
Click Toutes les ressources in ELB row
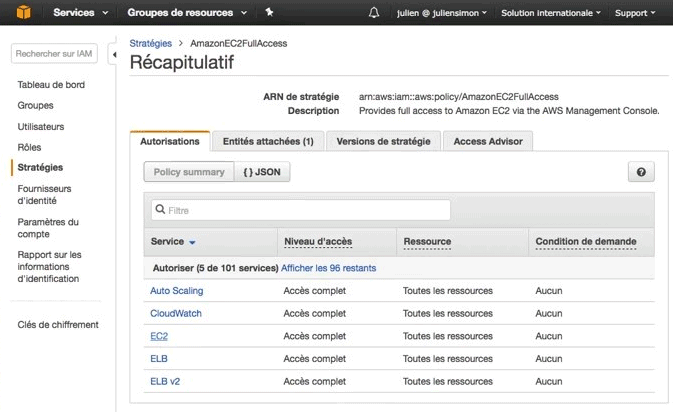[448, 358]
